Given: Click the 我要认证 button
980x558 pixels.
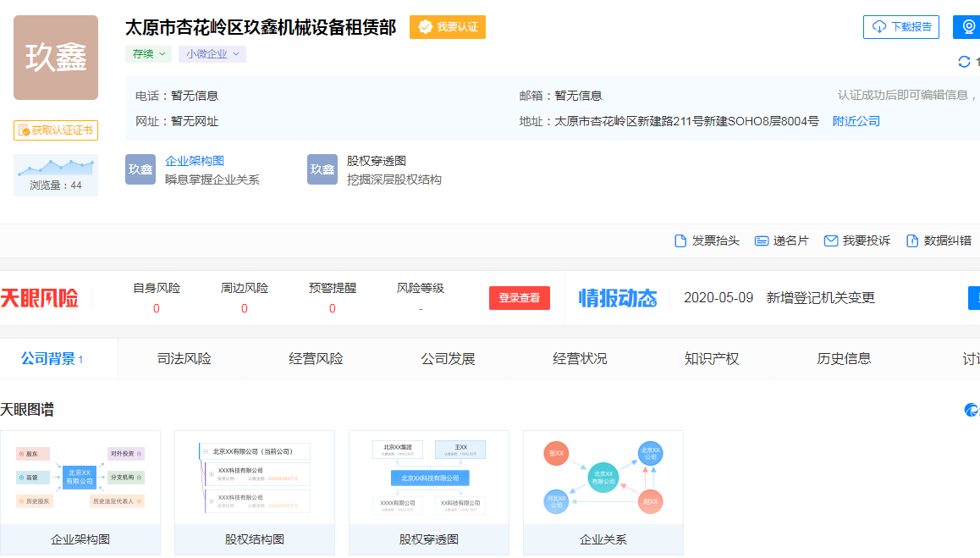Looking at the screenshot, I should pyautogui.click(x=448, y=27).
